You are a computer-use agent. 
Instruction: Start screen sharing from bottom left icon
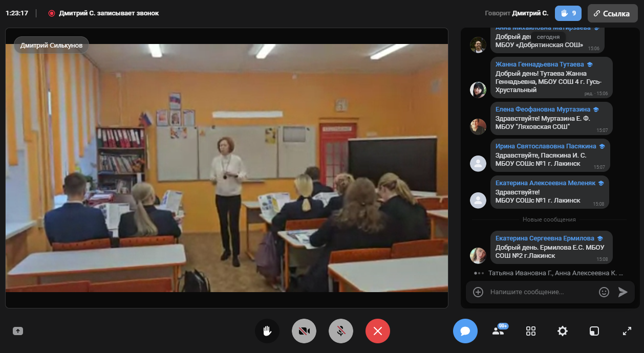point(18,331)
